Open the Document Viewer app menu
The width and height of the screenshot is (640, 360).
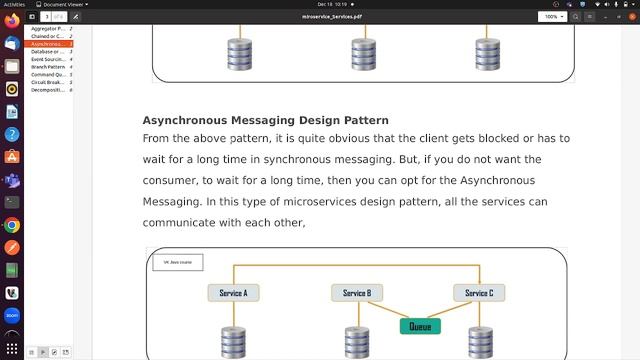coord(62,4)
